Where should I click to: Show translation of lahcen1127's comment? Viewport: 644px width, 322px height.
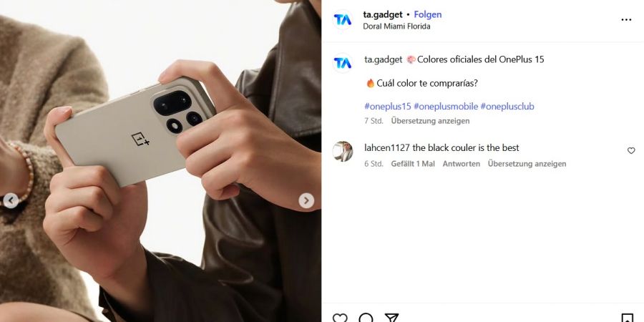[x=527, y=163]
